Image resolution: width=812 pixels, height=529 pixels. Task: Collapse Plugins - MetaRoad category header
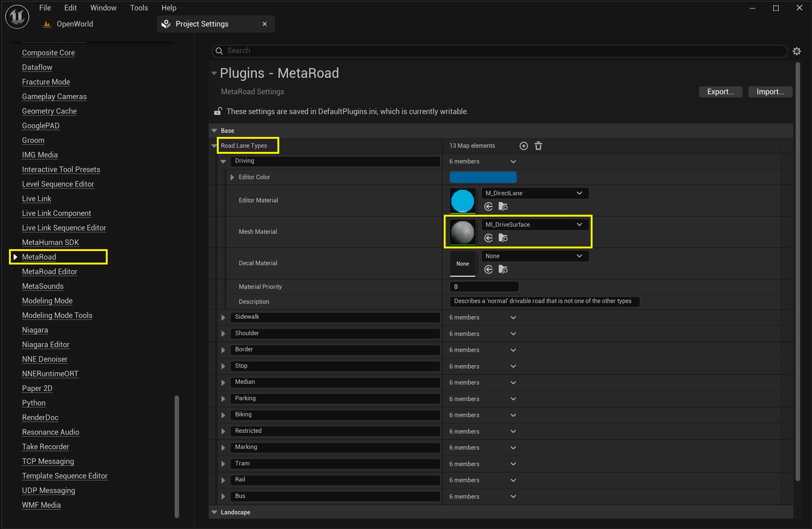click(214, 73)
